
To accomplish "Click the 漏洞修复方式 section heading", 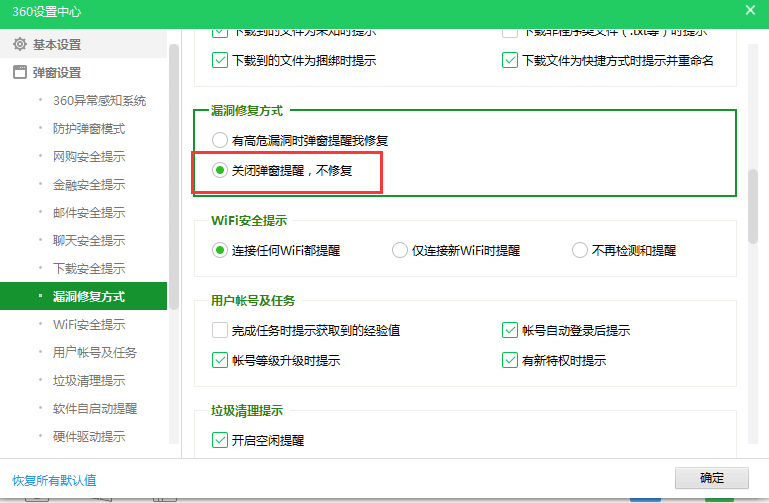I will (247, 111).
